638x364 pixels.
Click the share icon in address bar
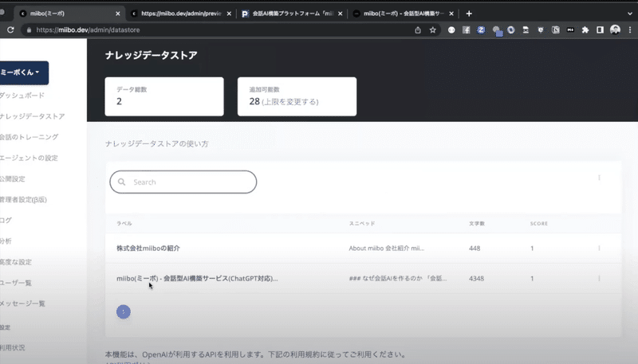pos(418,30)
